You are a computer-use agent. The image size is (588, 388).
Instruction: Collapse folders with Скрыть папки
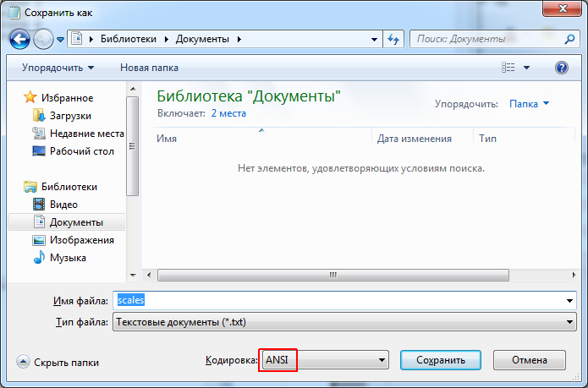coord(58,362)
